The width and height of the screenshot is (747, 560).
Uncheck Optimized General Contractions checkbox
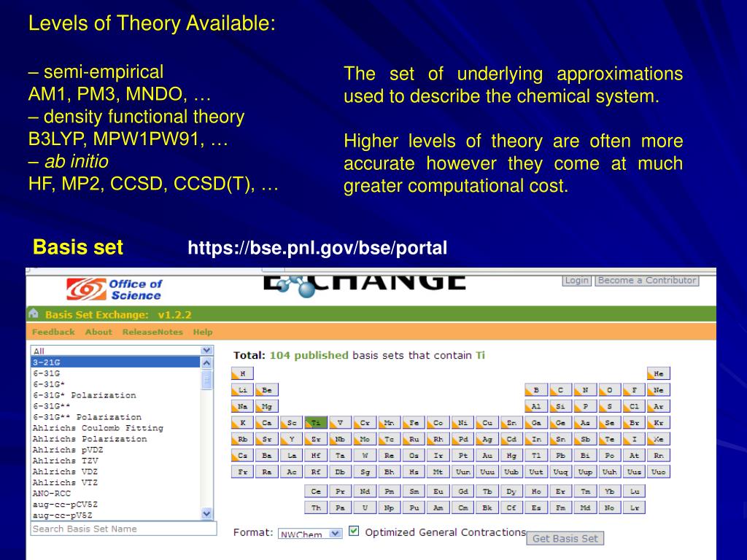[355, 532]
